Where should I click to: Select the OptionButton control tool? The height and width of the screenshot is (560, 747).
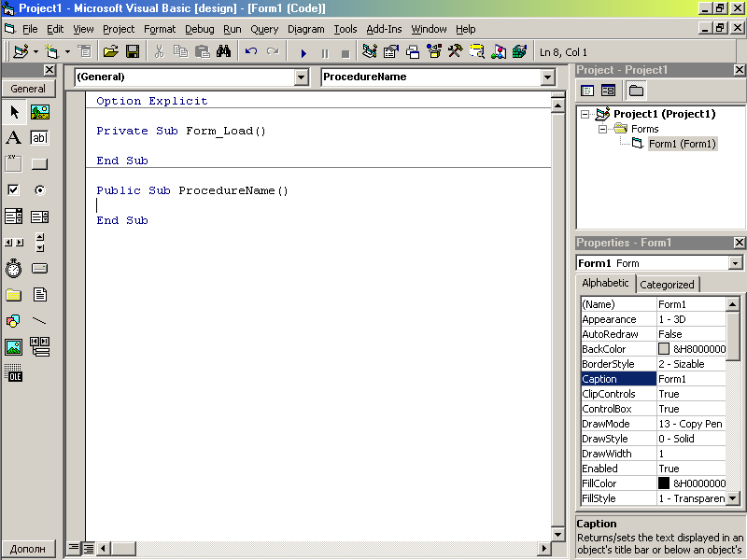point(40,190)
